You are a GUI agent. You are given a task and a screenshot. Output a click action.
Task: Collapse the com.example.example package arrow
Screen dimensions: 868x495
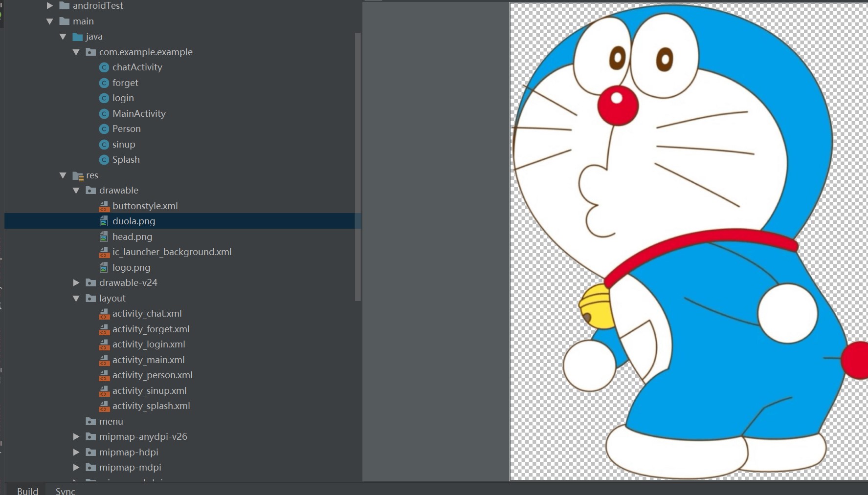pos(76,52)
